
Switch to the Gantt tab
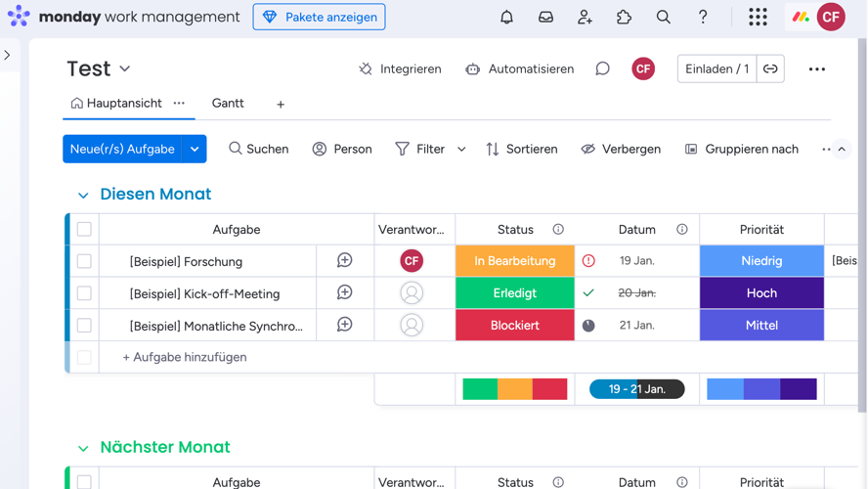point(228,103)
